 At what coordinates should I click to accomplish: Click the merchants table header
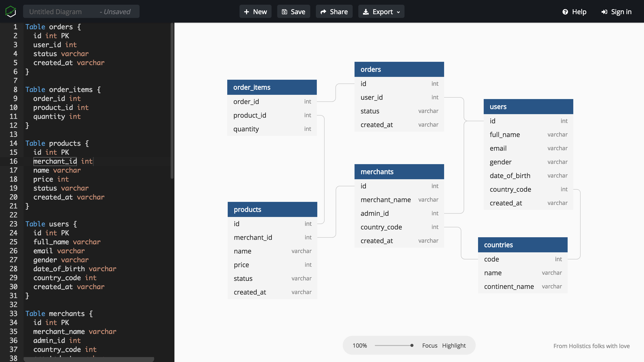pyautogui.click(x=399, y=171)
